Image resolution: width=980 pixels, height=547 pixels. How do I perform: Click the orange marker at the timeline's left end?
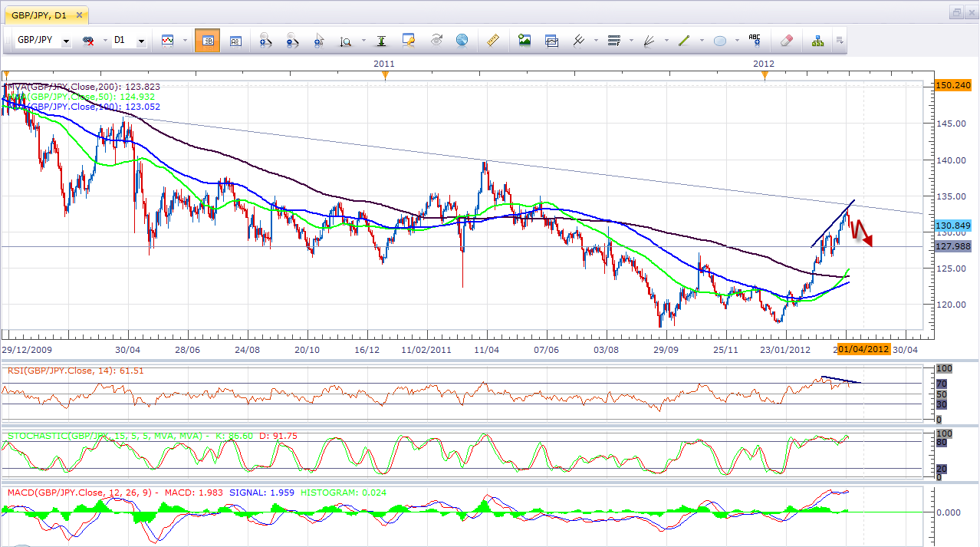5,75
